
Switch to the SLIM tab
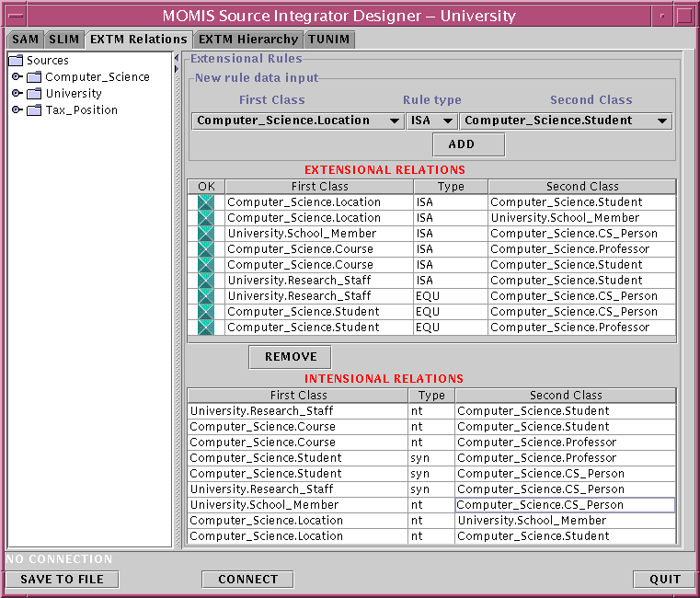click(x=63, y=40)
